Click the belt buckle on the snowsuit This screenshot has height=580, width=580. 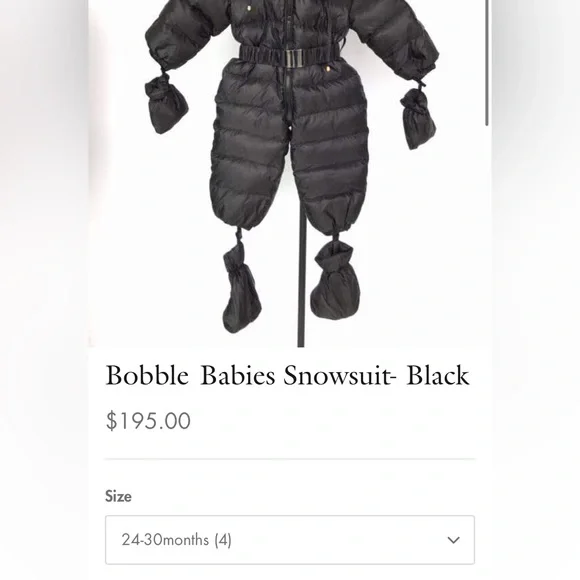pyautogui.click(x=294, y=58)
